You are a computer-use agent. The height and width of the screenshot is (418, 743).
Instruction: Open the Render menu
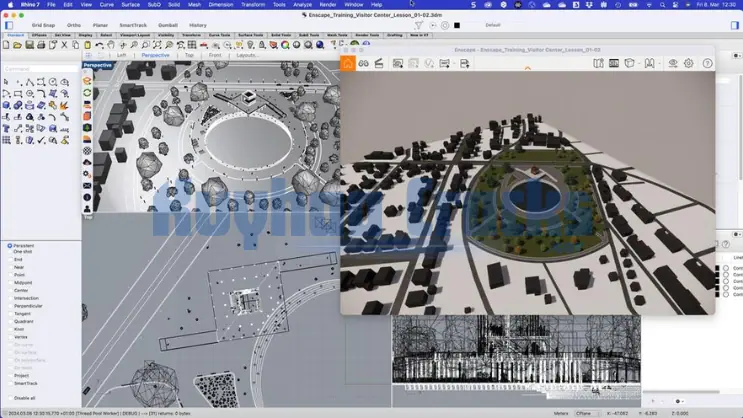(x=327, y=4)
